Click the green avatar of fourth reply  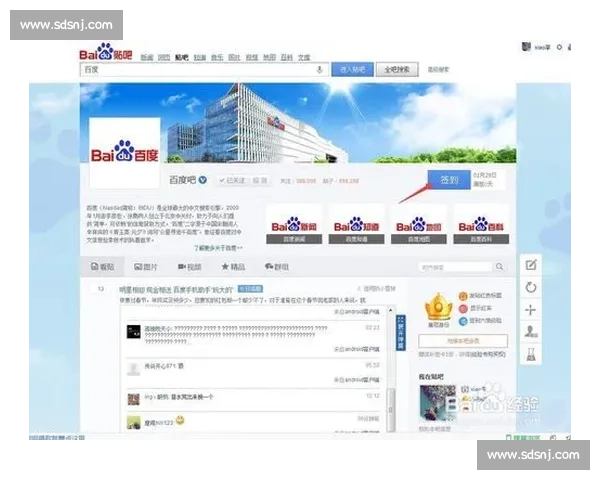pos(134,423)
